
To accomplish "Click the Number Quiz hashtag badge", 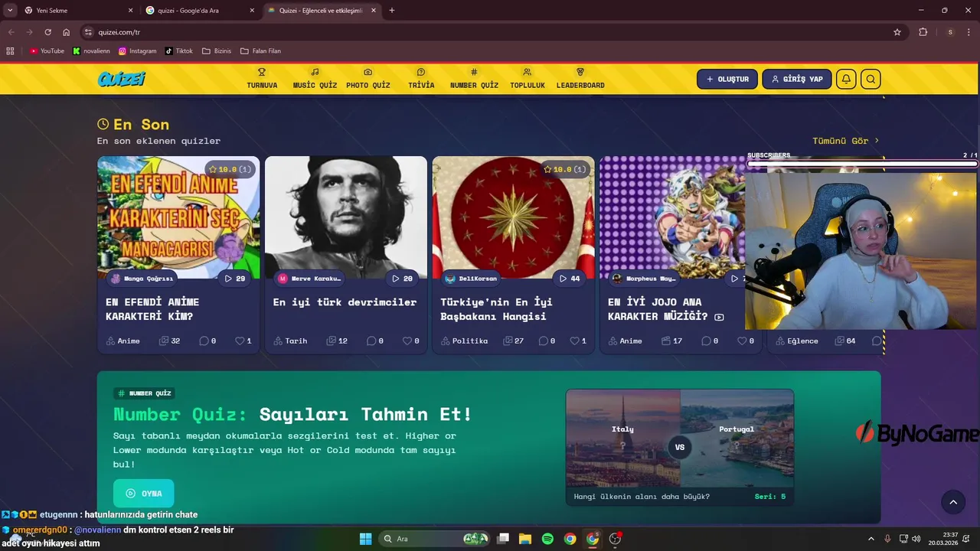I will [145, 393].
